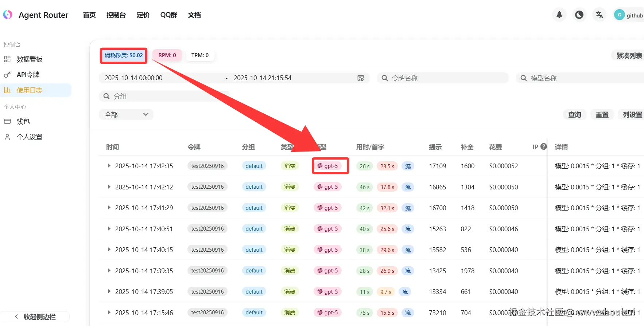
Task: Click the 26 s duration tag
Action: pyautogui.click(x=364, y=166)
